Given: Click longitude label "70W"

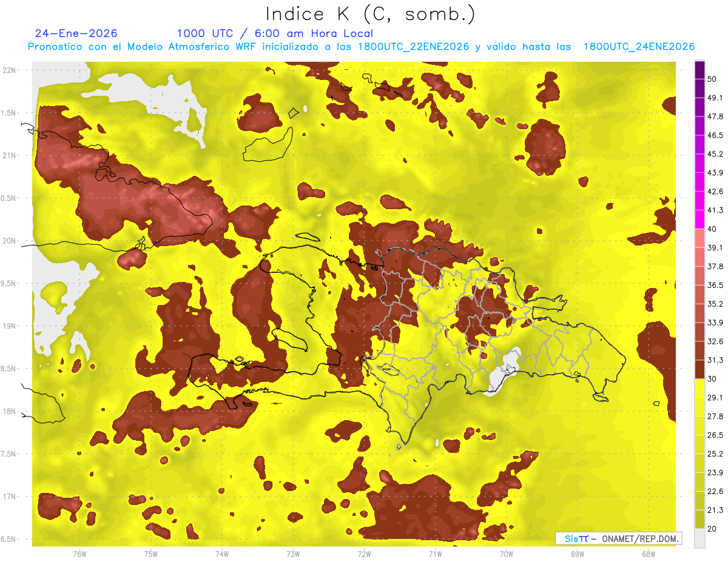Looking at the screenshot, I should coord(507,554).
